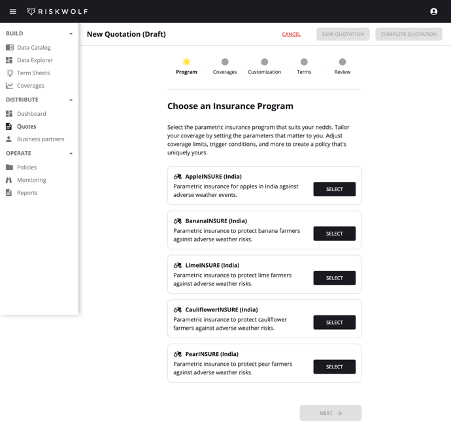Click the Riskwolf logo
Screen dimensions: 451x424
coord(57,12)
